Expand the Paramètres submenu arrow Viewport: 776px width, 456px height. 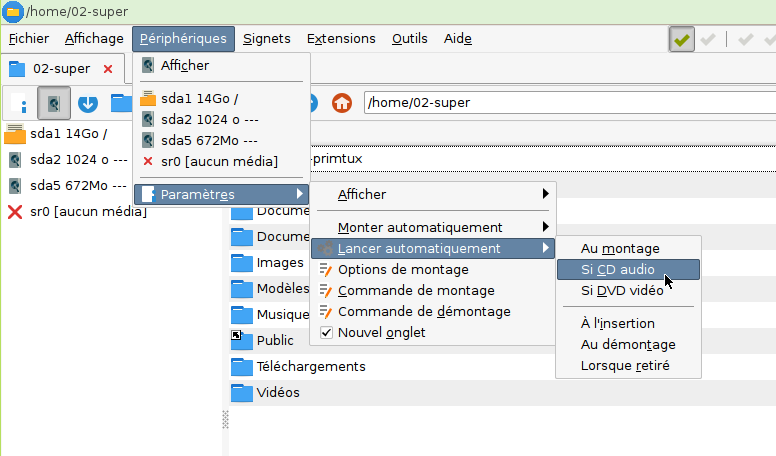pyautogui.click(x=299, y=194)
